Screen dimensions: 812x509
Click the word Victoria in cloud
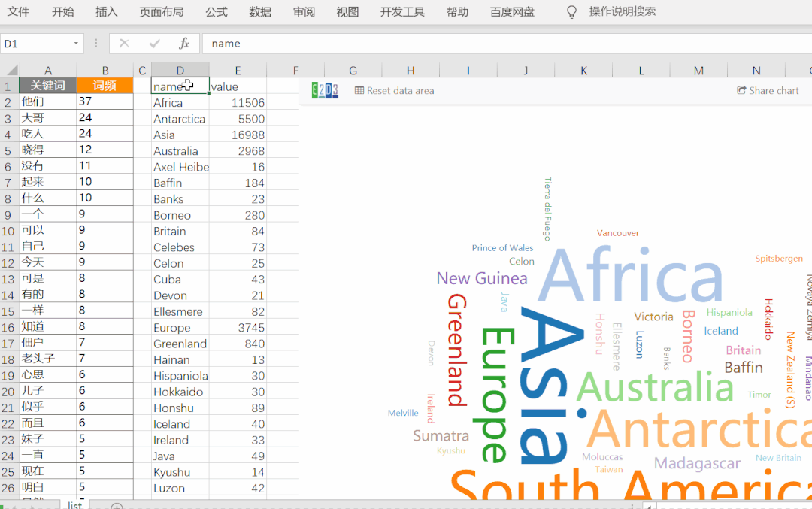(x=653, y=317)
